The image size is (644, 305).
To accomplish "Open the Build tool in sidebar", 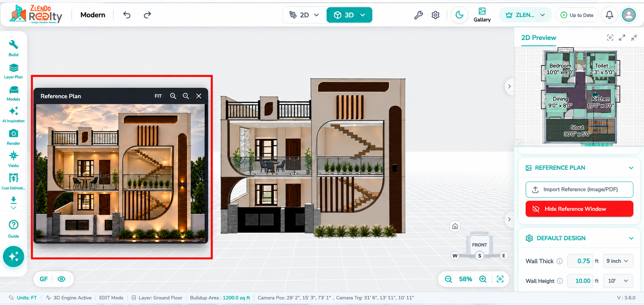I will (13, 48).
